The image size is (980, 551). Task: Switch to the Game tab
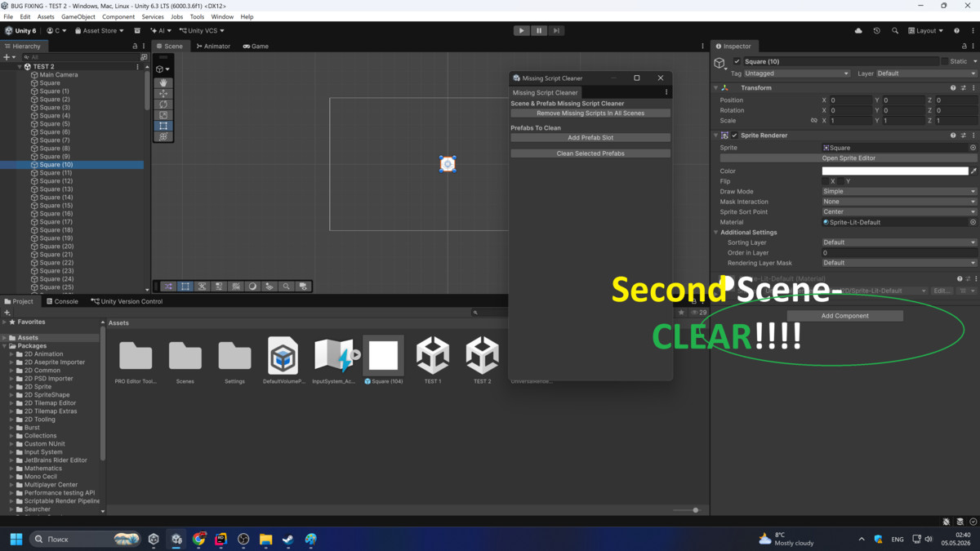(256, 46)
